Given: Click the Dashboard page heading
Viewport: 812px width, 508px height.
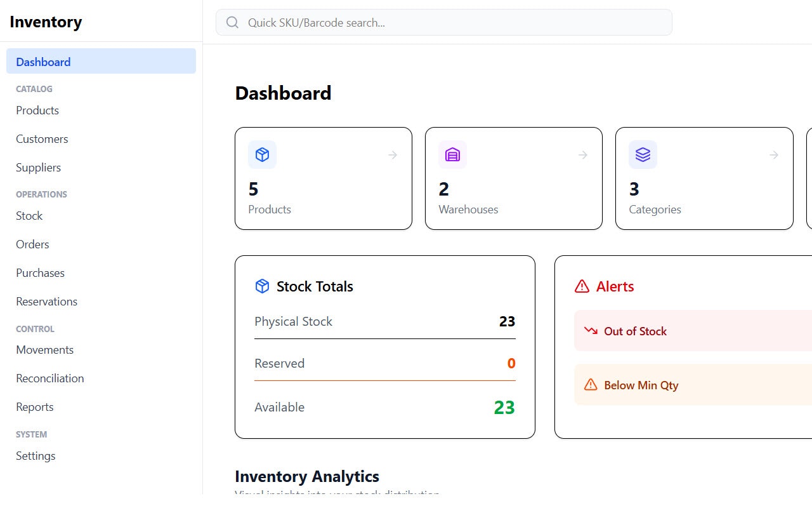Looking at the screenshot, I should (x=283, y=93).
